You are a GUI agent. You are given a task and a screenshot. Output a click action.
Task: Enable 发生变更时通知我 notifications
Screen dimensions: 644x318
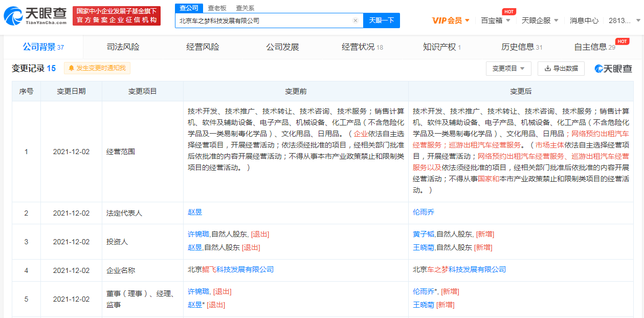97,68
